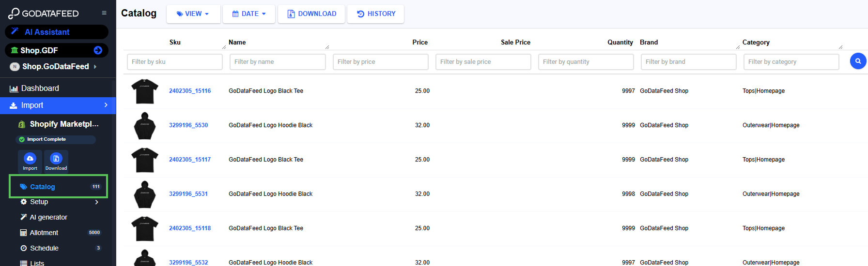Focus the Filter by sale price field
Image resolution: width=868 pixels, height=266 pixels.
coord(483,62)
